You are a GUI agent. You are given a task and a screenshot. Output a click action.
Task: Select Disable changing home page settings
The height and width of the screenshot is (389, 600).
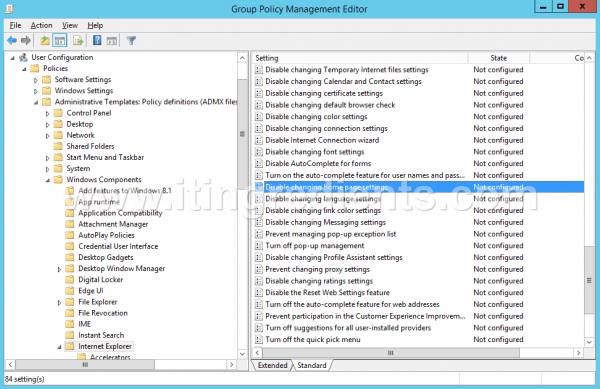click(x=419, y=187)
